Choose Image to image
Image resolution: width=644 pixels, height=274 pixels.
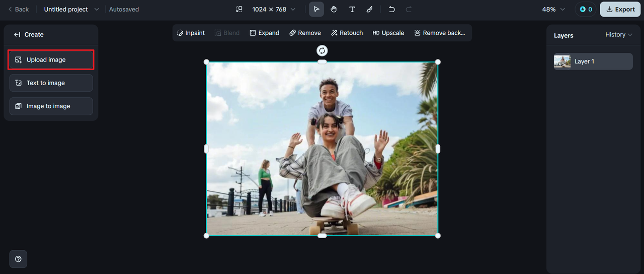coord(51,106)
